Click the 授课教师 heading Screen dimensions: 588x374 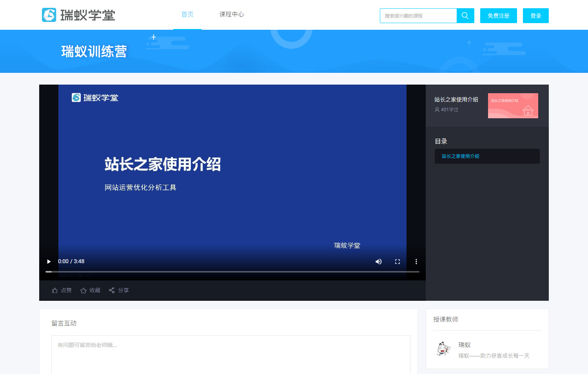point(446,319)
